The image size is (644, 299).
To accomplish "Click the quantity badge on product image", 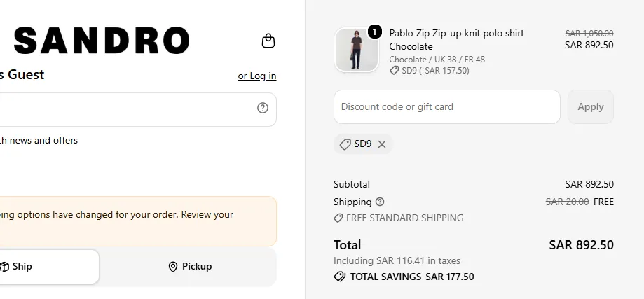I will coord(375,32).
